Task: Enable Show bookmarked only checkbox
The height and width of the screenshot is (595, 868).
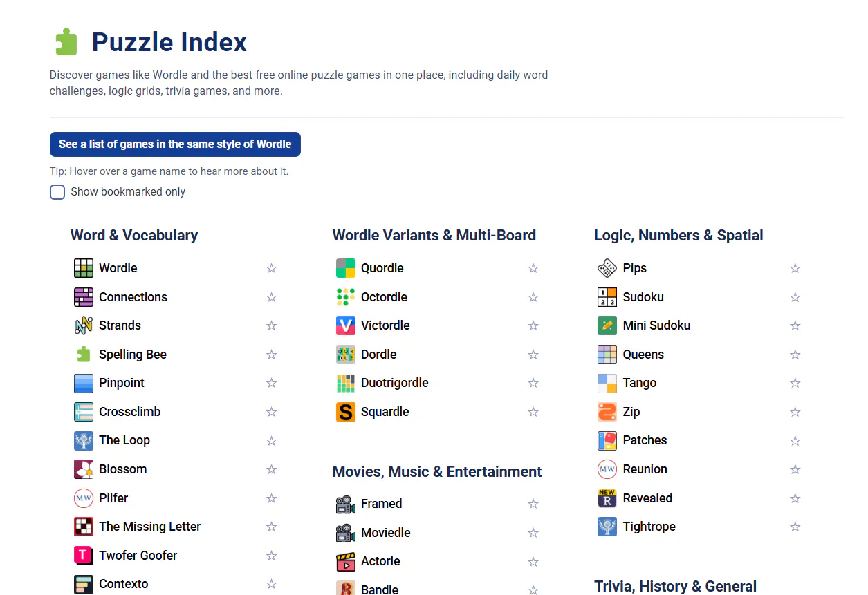Action: point(57,192)
